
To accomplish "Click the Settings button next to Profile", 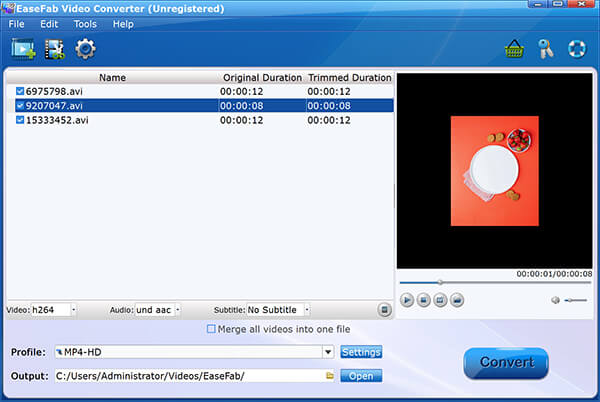I will click(x=361, y=352).
